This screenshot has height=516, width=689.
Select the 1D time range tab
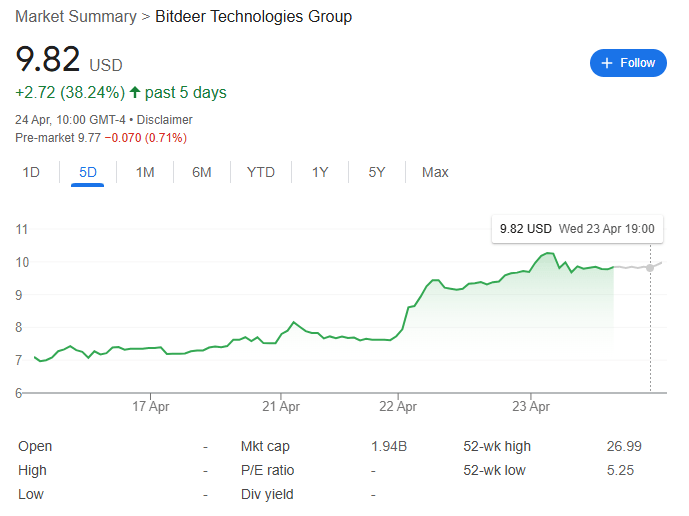point(31,172)
